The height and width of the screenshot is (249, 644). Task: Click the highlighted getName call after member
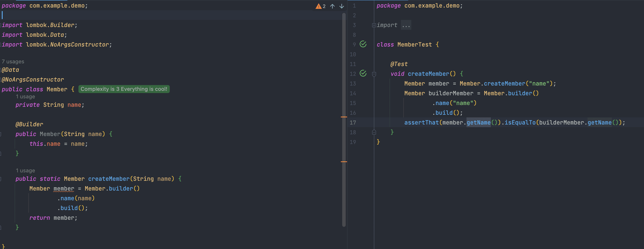point(478,123)
